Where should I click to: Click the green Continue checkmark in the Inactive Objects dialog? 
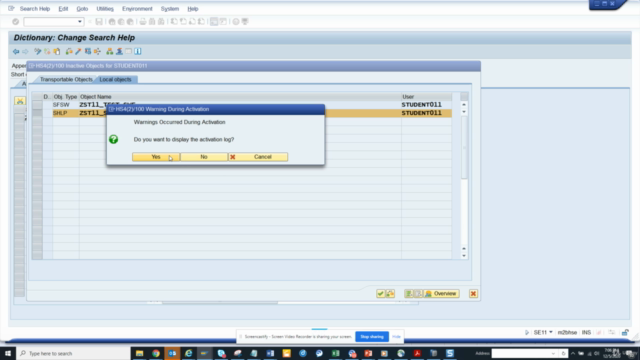(380, 293)
